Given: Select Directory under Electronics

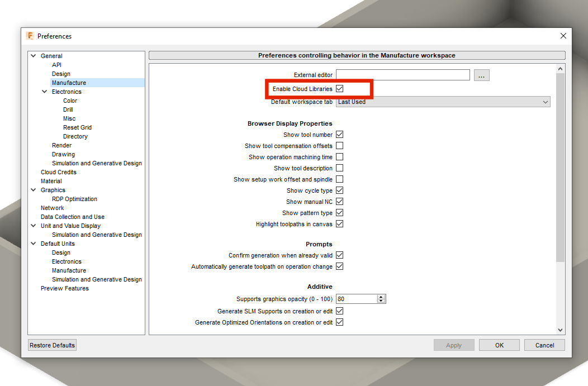Looking at the screenshot, I should coord(75,136).
